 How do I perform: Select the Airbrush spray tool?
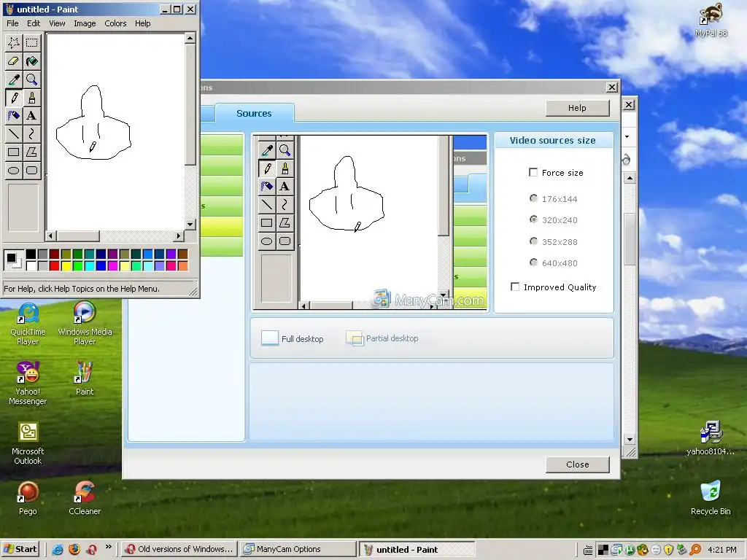(x=14, y=116)
